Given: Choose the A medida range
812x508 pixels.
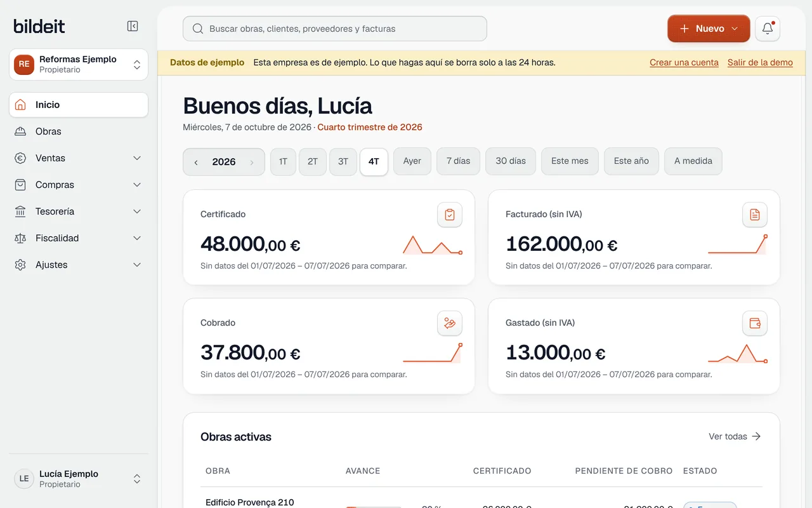Looking at the screenshot, I should 693,161.
